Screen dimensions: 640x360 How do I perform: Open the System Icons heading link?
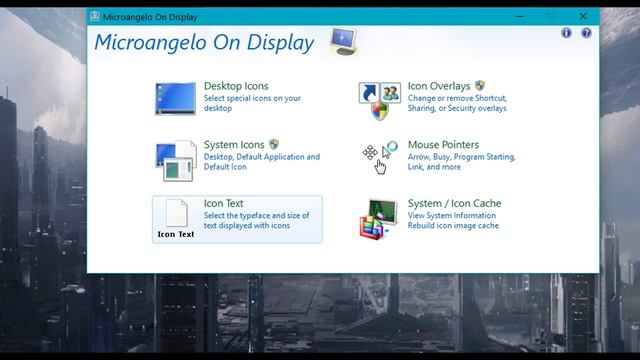coord(234,145)
